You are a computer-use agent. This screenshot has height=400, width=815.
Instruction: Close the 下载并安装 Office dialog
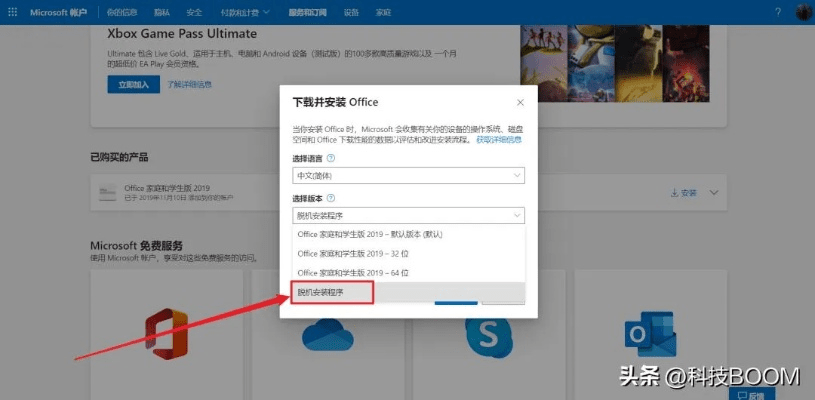[520, 103]
